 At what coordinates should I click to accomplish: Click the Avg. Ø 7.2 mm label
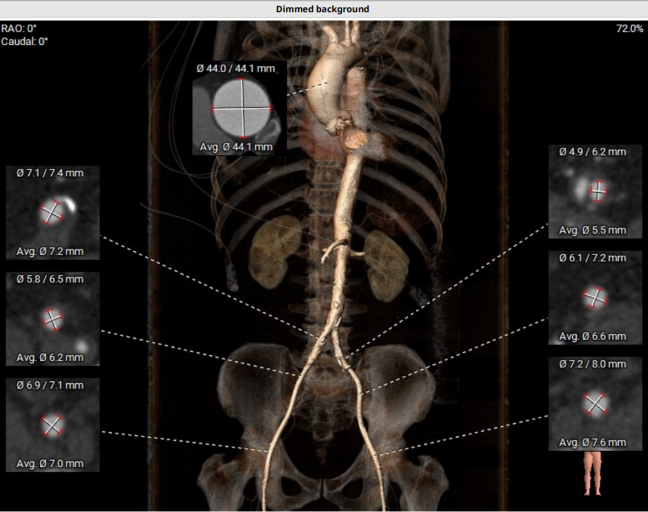(x=51, y=251)
